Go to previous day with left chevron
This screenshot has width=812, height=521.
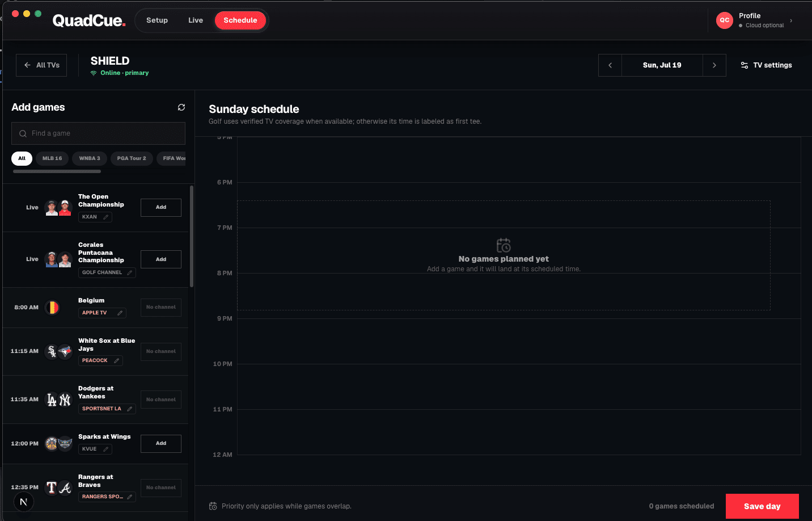[610, 65]
